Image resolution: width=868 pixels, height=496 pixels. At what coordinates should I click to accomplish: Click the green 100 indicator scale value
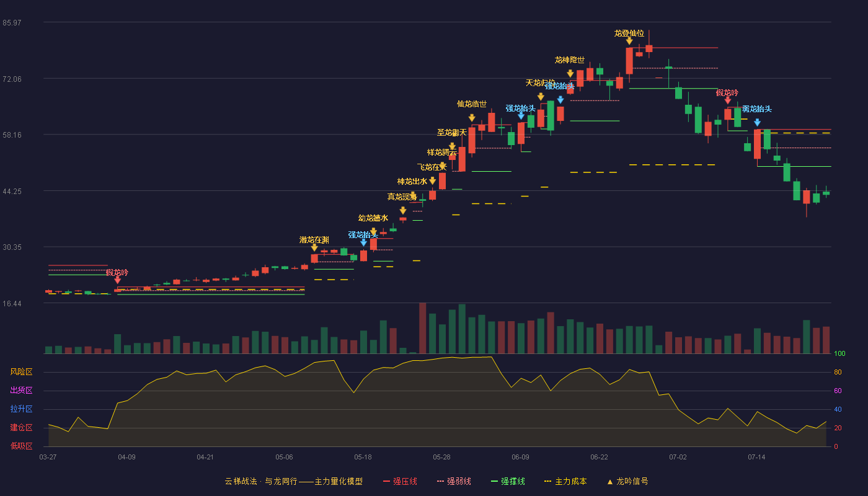coord(839,354)
